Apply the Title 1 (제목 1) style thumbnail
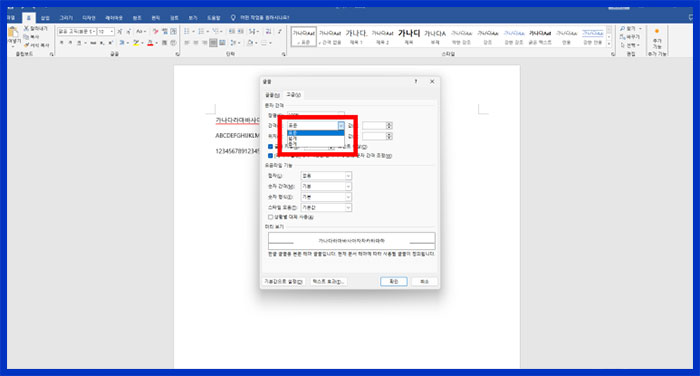 356,37
